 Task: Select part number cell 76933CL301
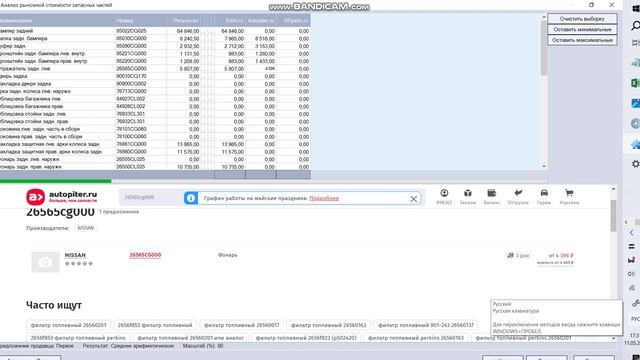pyautogui.click(x=140, y=114)
